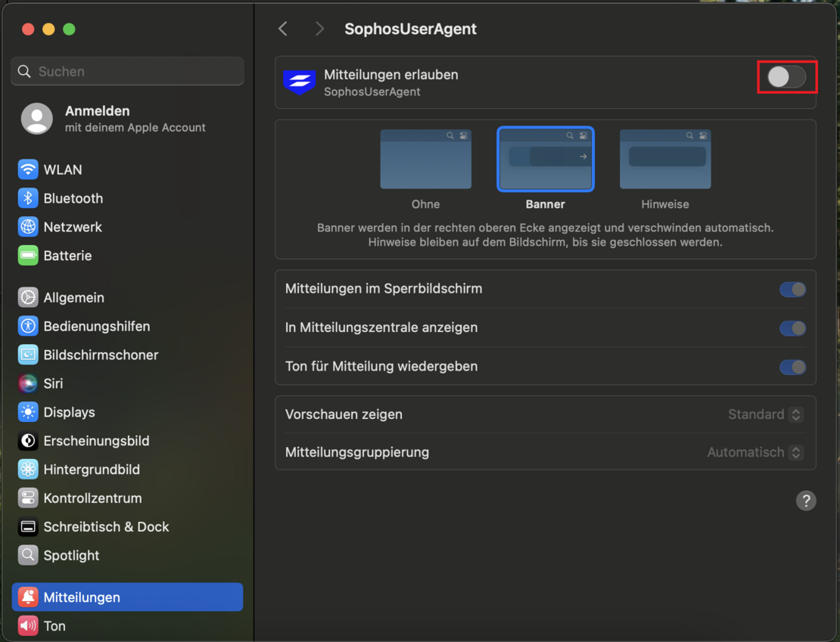Click the Ton speaker icon

[x=28, y=626]
